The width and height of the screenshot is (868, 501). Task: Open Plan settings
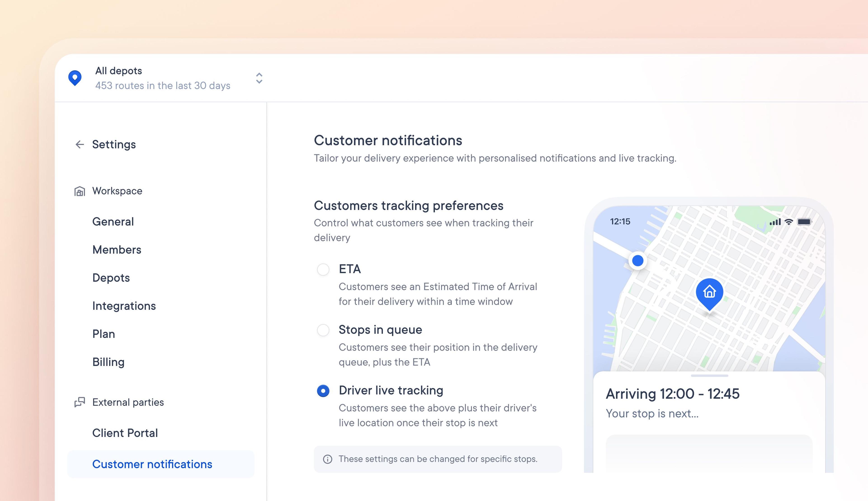[x=104, y=334]
